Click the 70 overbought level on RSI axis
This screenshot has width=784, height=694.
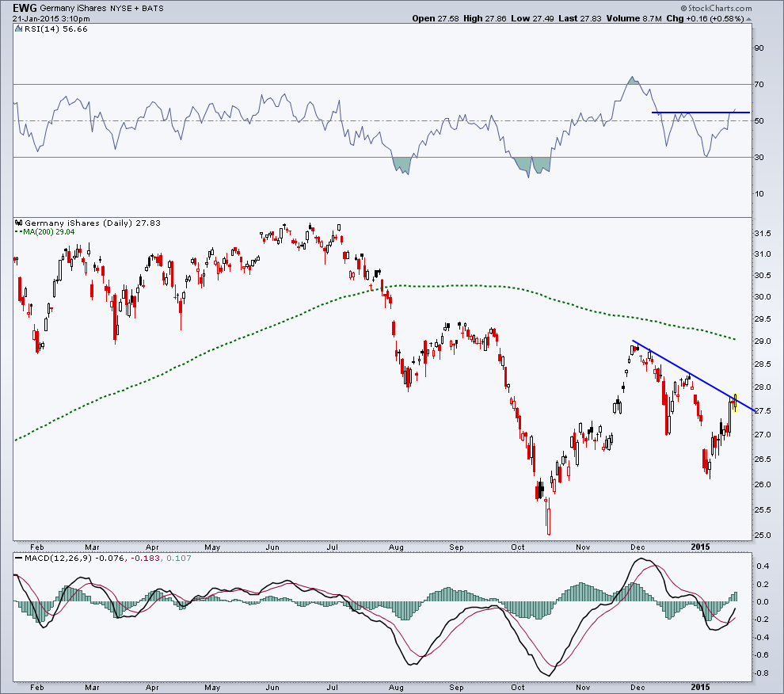(x=759, y=85)
